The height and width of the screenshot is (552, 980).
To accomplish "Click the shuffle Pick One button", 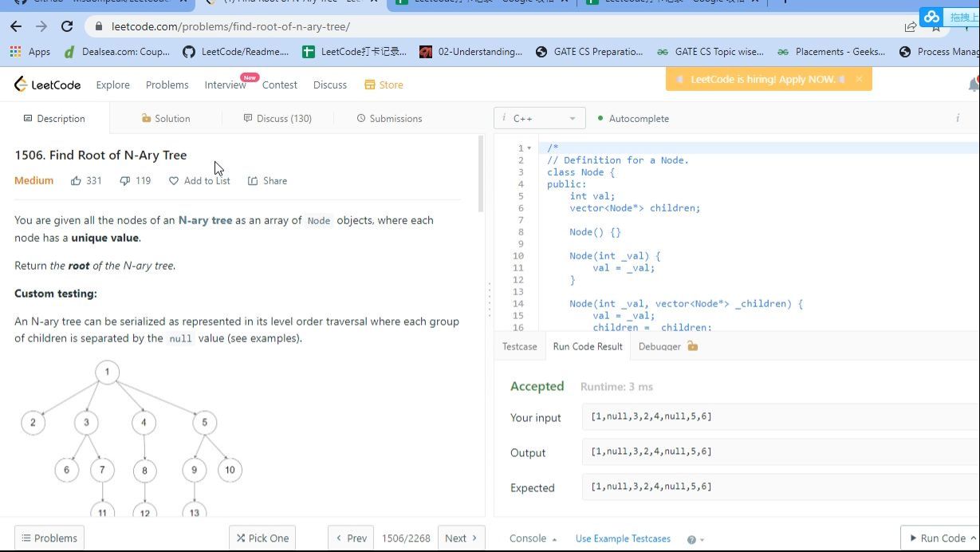I will point(262,538).
